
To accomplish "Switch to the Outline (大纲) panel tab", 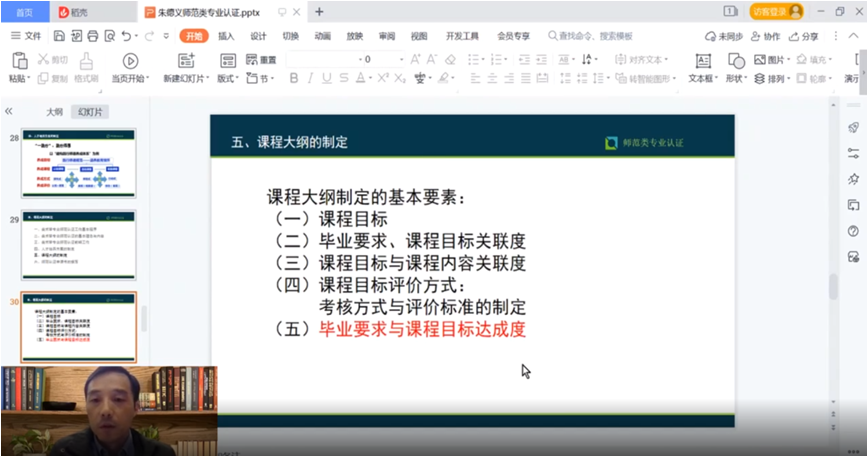I will point(55,112).
